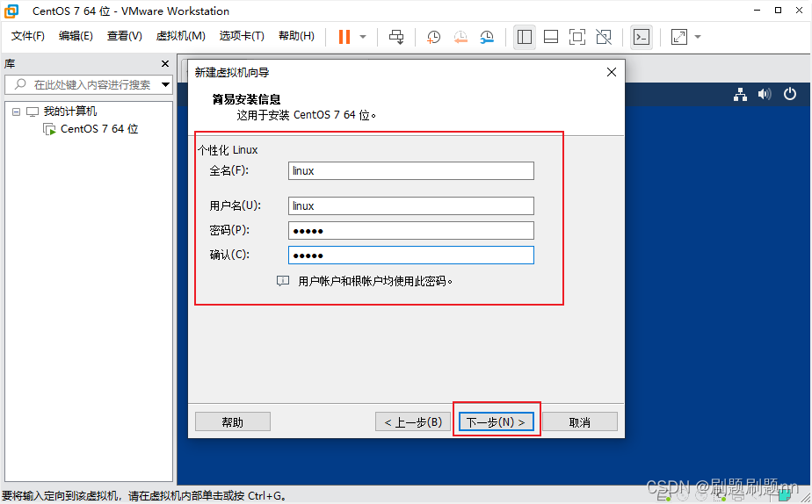Click the pause virtual machine icon
812x504 pixels.
click(344, 37)
